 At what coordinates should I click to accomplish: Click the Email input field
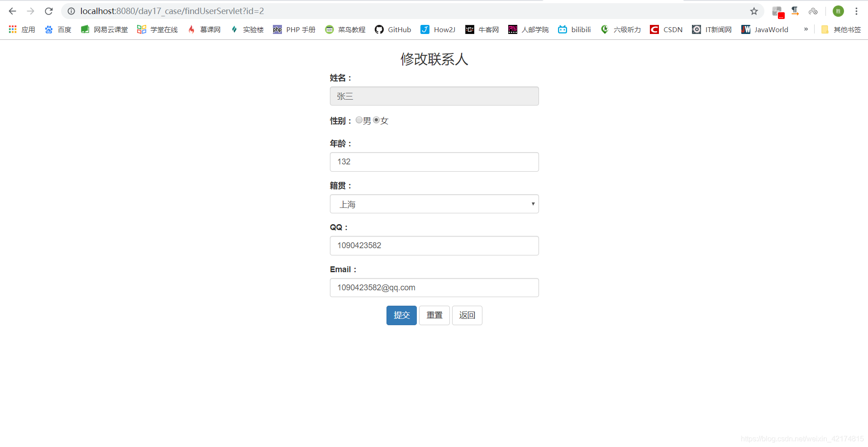[x=434, y=288]
